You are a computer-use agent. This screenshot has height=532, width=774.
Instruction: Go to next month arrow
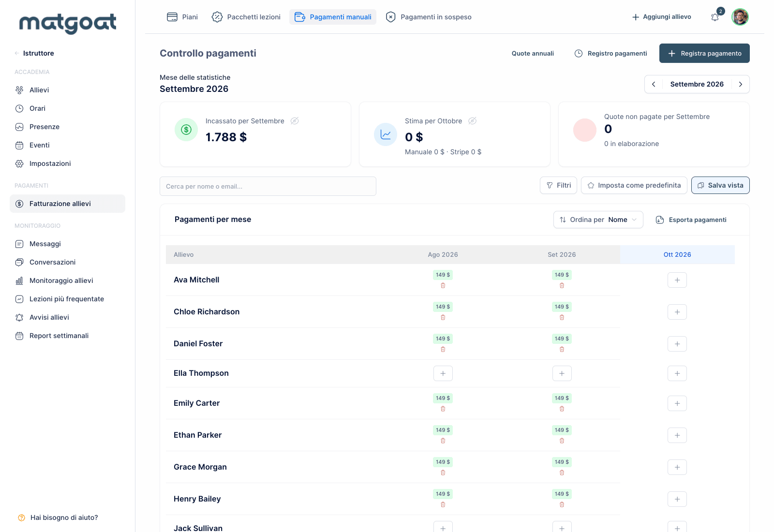tap(740, 84)
